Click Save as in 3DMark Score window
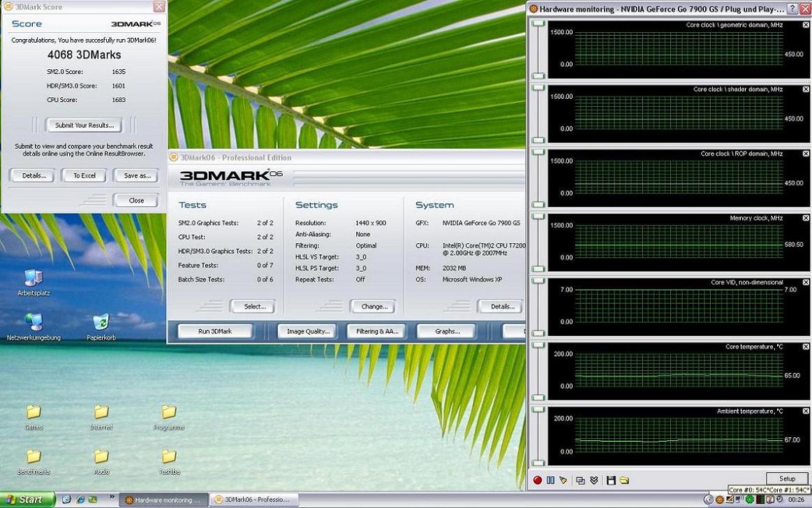This screenshot has width=812, height=508. 137,175
